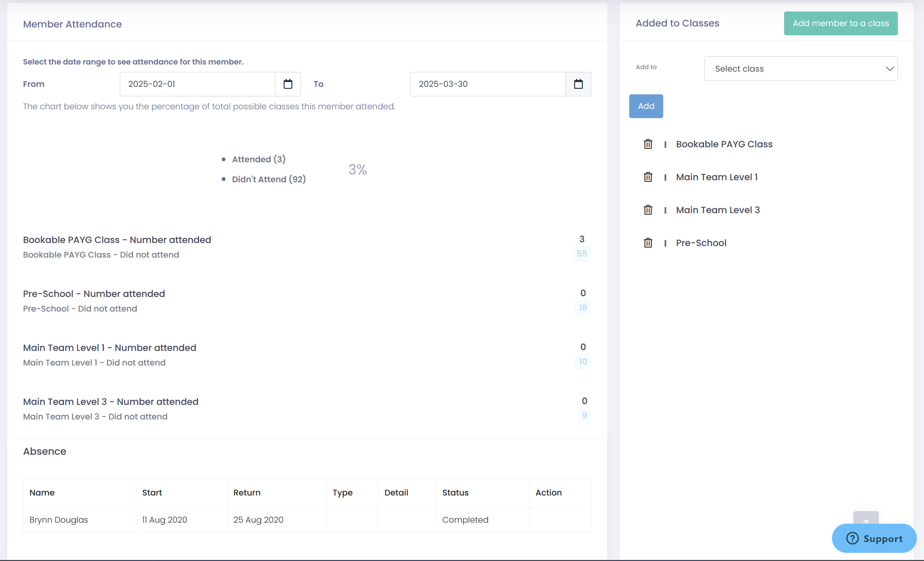
Task: Click trash icon beside Main Team Level 3
Action: click(x=648, y=210)
